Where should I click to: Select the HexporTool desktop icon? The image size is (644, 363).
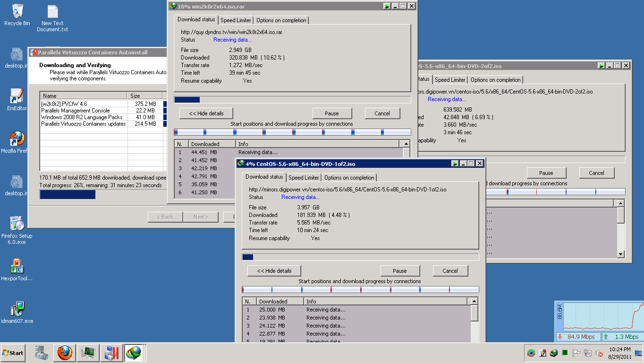pyautogui.click(x=17, y=270)
